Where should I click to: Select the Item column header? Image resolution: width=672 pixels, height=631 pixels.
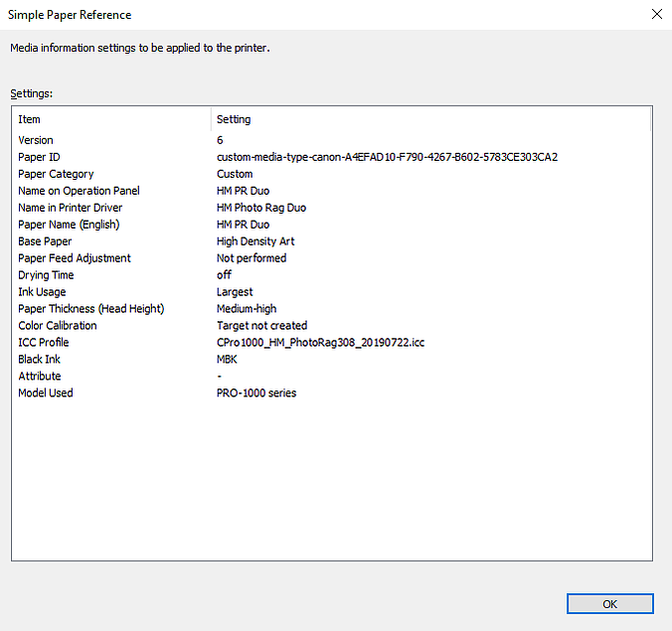(112, 119)
